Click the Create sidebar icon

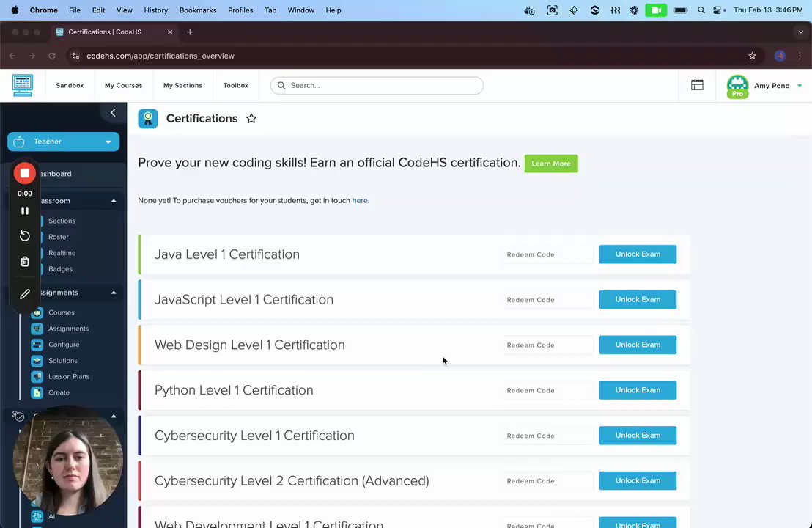click(x=37, y=393)
